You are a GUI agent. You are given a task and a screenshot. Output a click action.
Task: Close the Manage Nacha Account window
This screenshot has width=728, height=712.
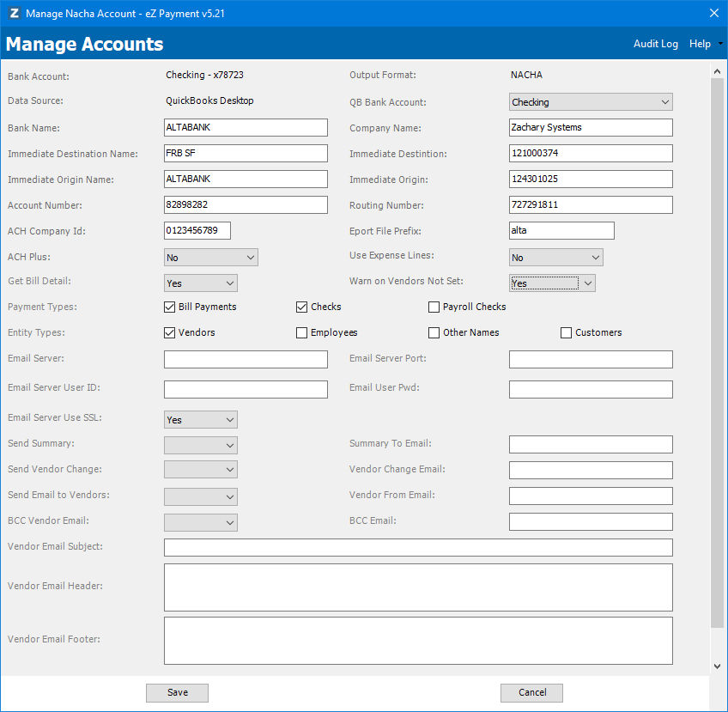click(714, 13)
